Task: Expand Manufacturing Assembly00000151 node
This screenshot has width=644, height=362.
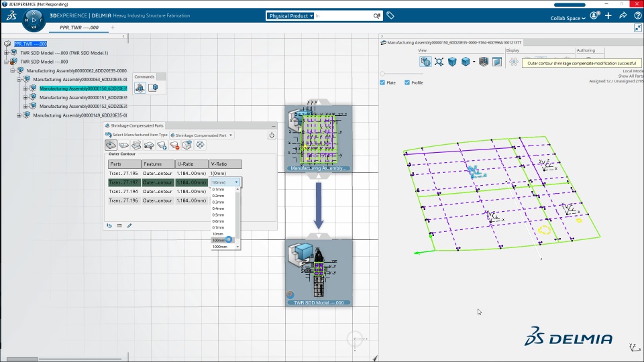Action: [25, 97]
